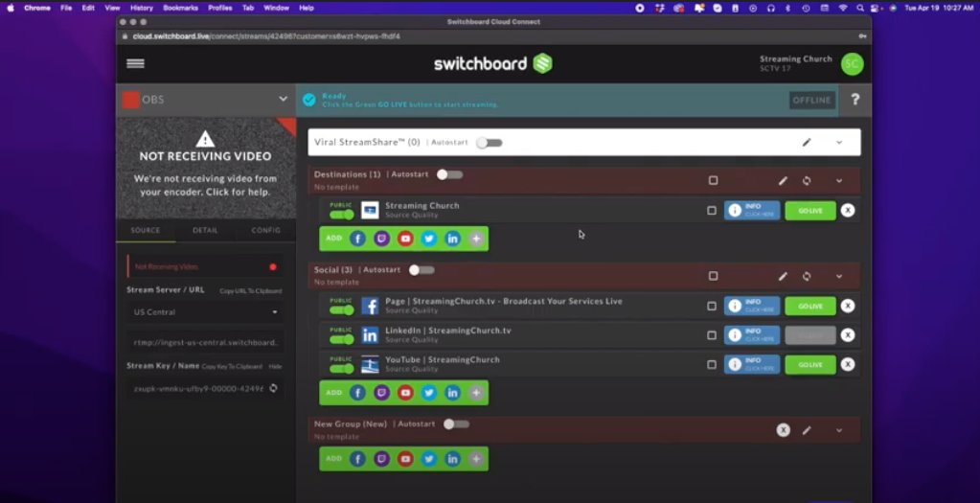Click GO LIVE for Facebook Page
The image size is (980, 503).
810,307
